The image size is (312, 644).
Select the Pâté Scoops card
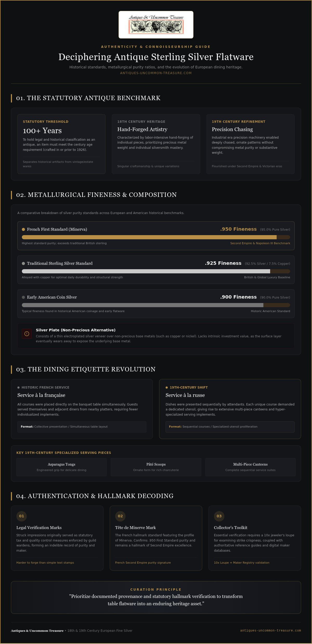156,467
